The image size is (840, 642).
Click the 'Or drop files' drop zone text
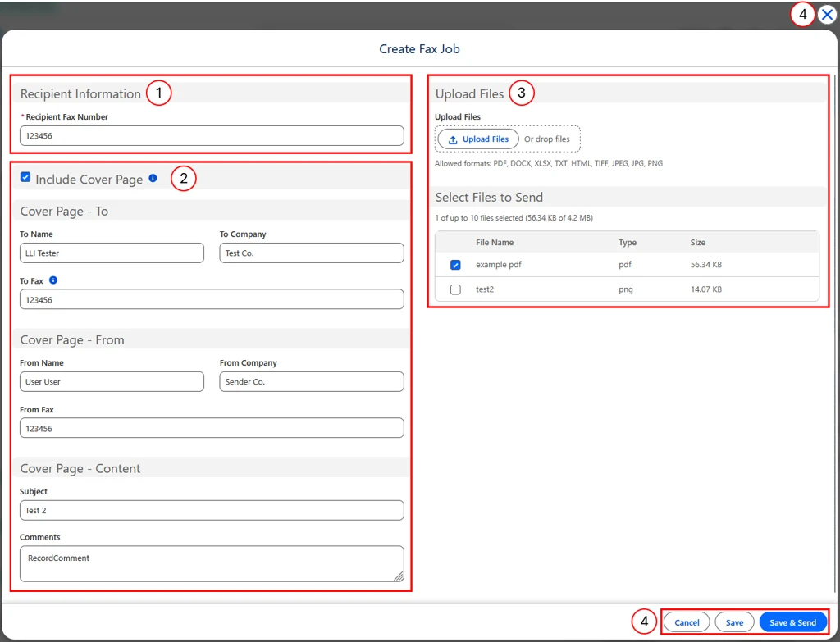coord(546,139)
